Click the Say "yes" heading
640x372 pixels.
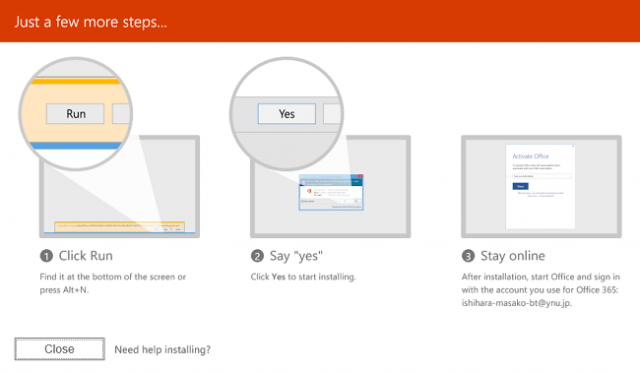(296, 256)
